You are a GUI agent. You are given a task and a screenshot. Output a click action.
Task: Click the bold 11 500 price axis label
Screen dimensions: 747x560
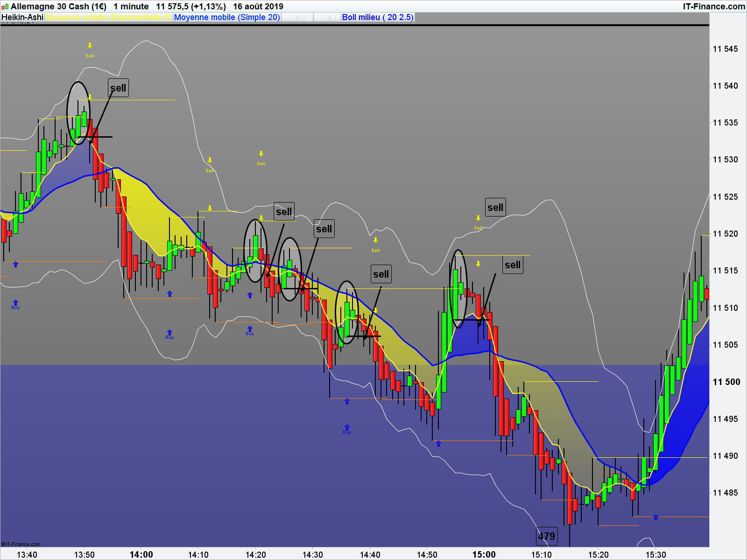[726, 382]
